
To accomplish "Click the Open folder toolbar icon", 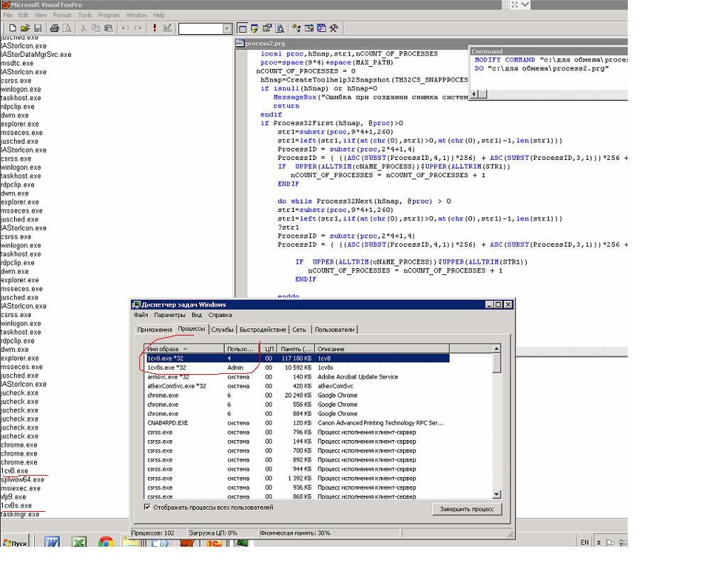I will 24,28.
